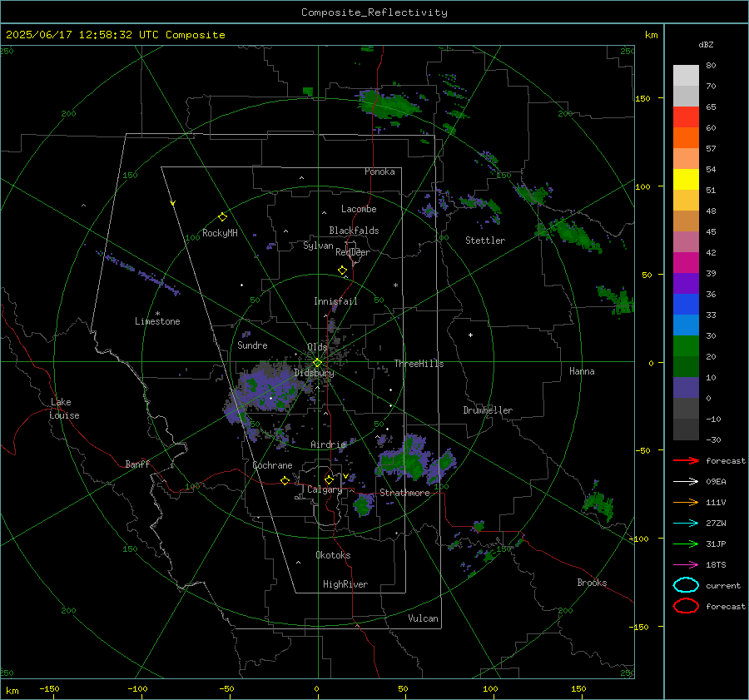Click the Composite_Reflectivity title
Screen dimensions: 749x700
click(x=374, y=12)
